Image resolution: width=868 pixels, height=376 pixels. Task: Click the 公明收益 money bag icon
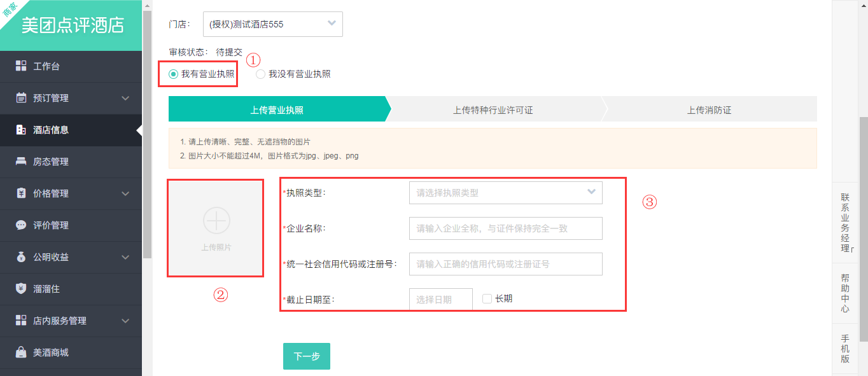click(x=21, y=257)
